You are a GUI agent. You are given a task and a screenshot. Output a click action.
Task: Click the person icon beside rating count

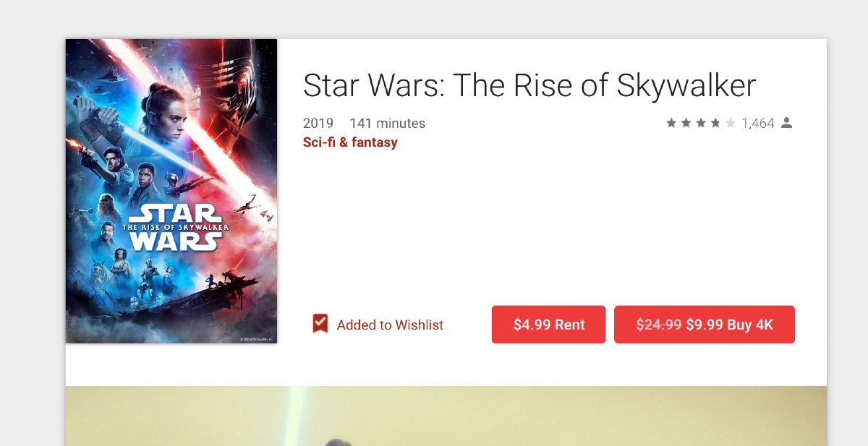coord(787,123)
